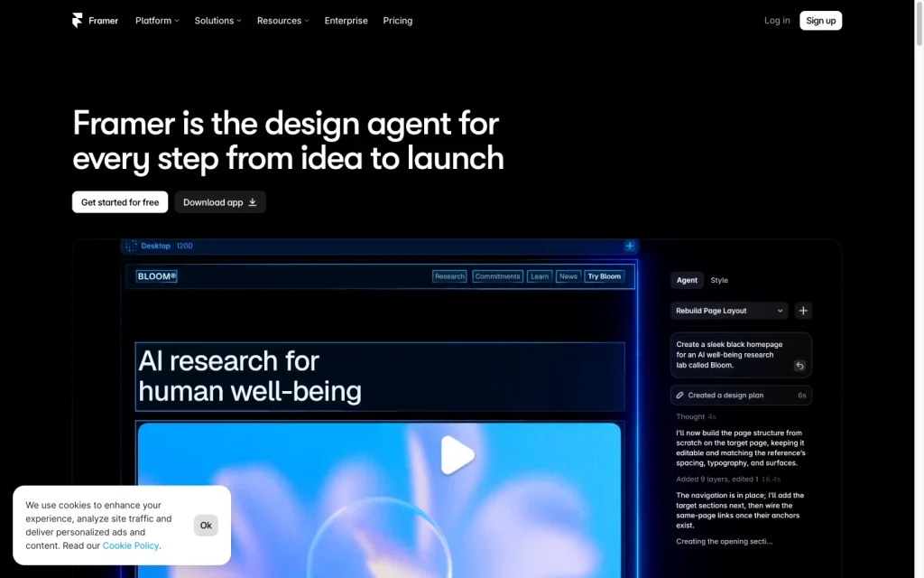Screen dimensions: 924x578
Task: Expand the Created a design plan row
Action: click(x=741, y=396)
